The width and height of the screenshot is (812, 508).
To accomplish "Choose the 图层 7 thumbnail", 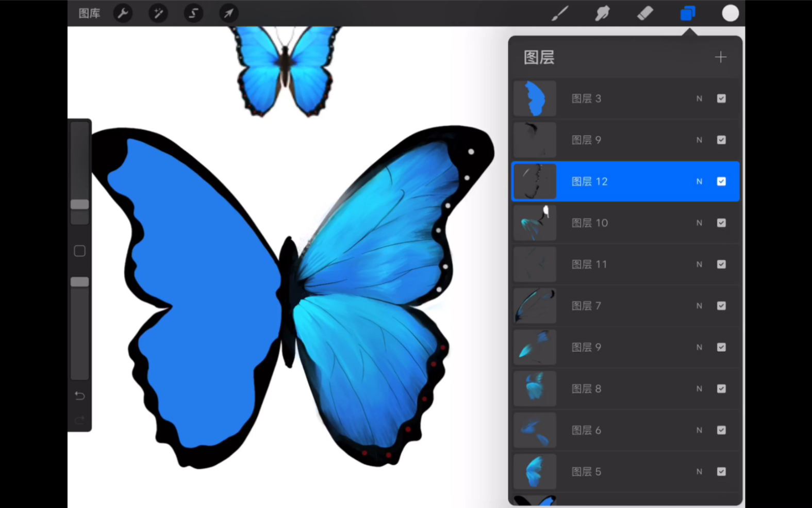I will click(x=535, y=306).
